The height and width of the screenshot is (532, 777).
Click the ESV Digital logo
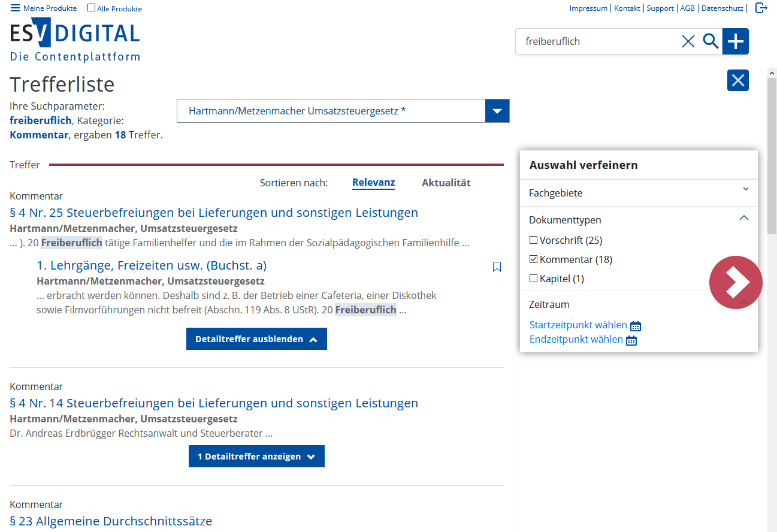click(75, 40)
